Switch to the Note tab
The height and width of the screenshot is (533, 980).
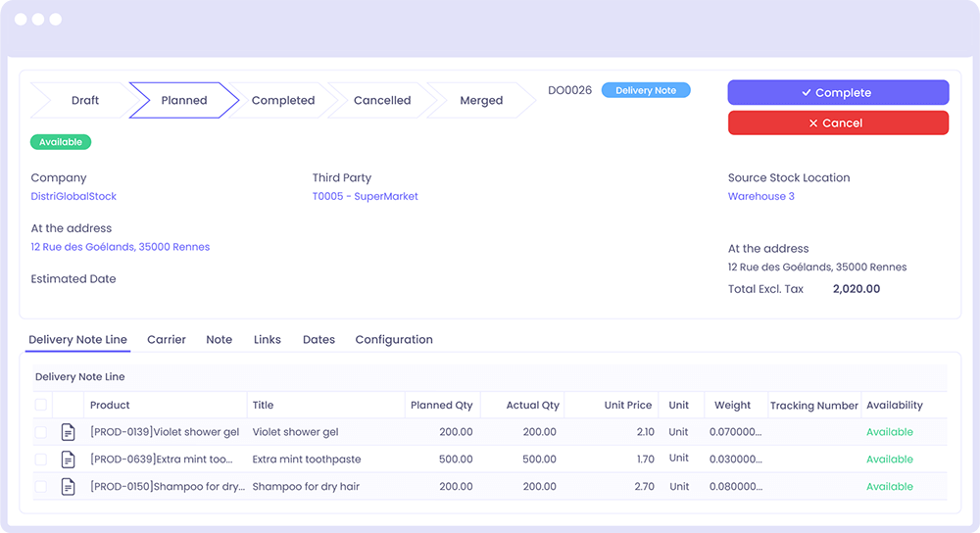tap(220, 339)
